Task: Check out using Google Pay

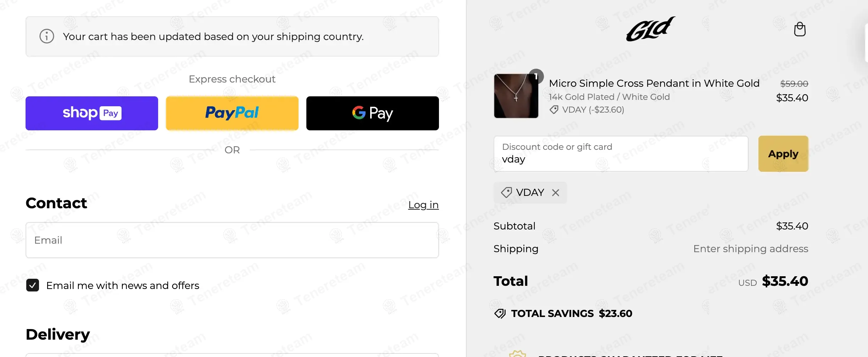Action: coord(373,113)
